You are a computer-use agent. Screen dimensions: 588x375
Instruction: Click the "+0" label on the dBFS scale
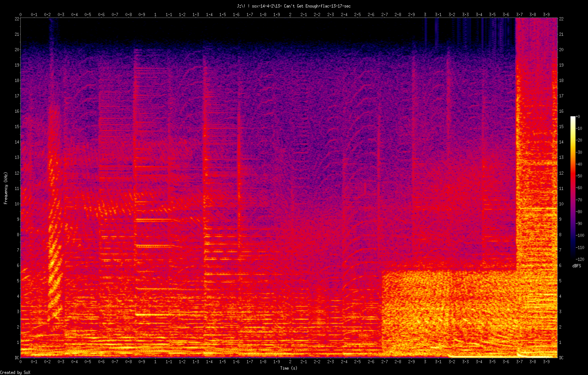[x=578, y=117]
